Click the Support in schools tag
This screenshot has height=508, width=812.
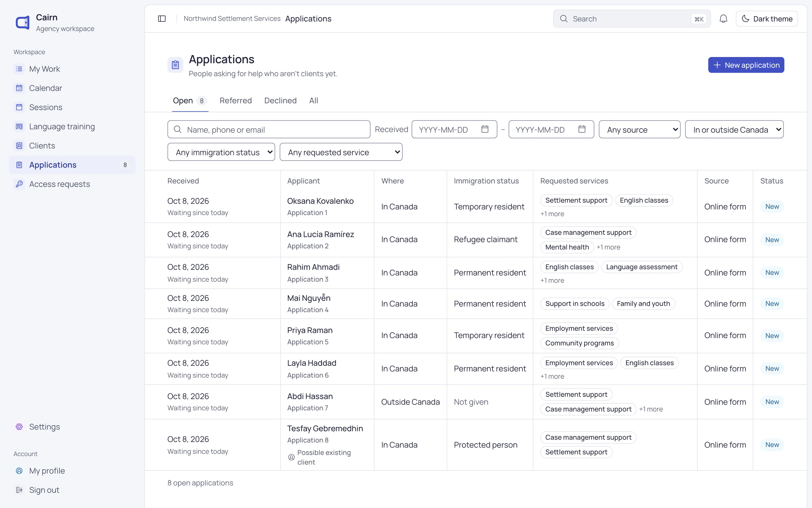click(575, 304)
